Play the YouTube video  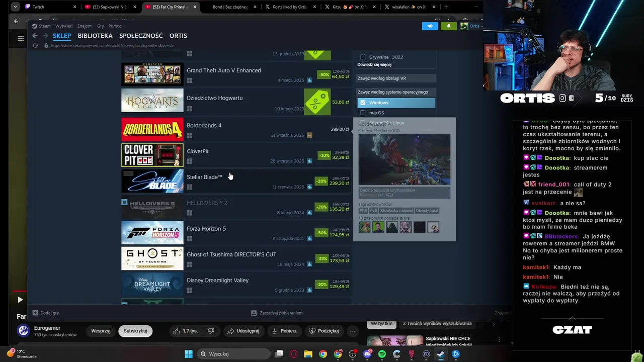(20, 300)
